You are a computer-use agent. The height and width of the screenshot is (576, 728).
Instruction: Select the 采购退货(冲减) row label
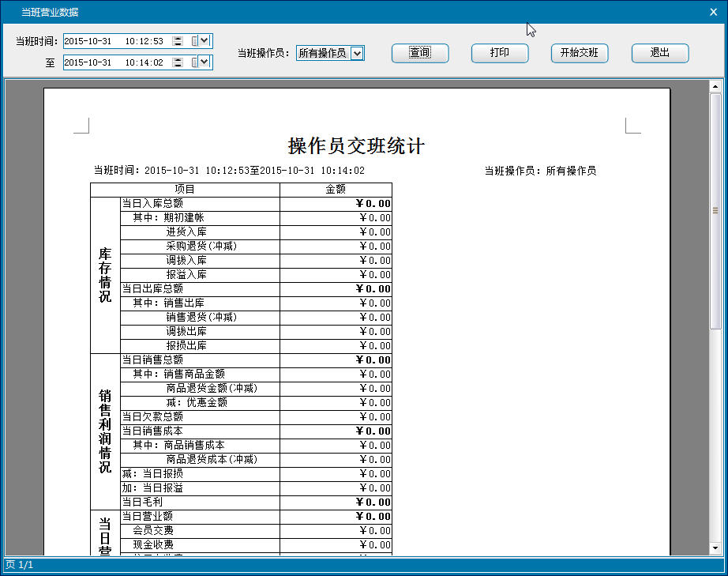pyautogui.click(x=201, y=247)
